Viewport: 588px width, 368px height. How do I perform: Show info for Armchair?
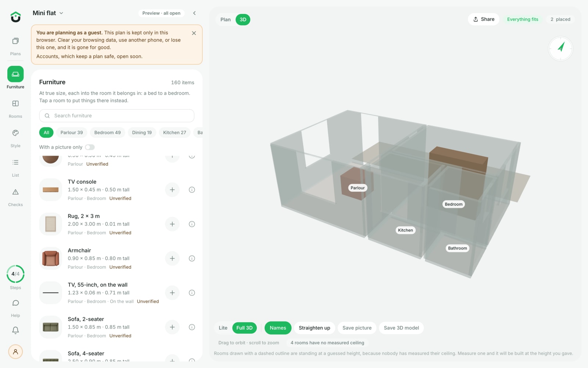[x=192, y=258]
